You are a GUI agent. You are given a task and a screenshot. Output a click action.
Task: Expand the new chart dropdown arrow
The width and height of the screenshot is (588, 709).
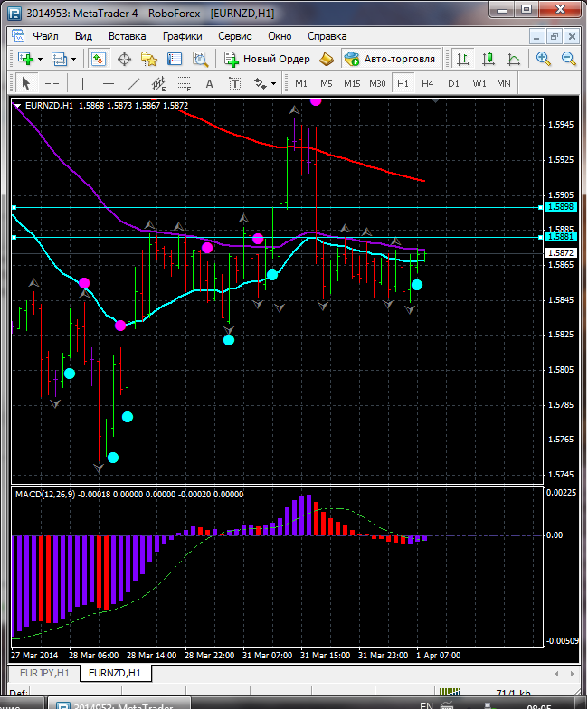(41, 59)
